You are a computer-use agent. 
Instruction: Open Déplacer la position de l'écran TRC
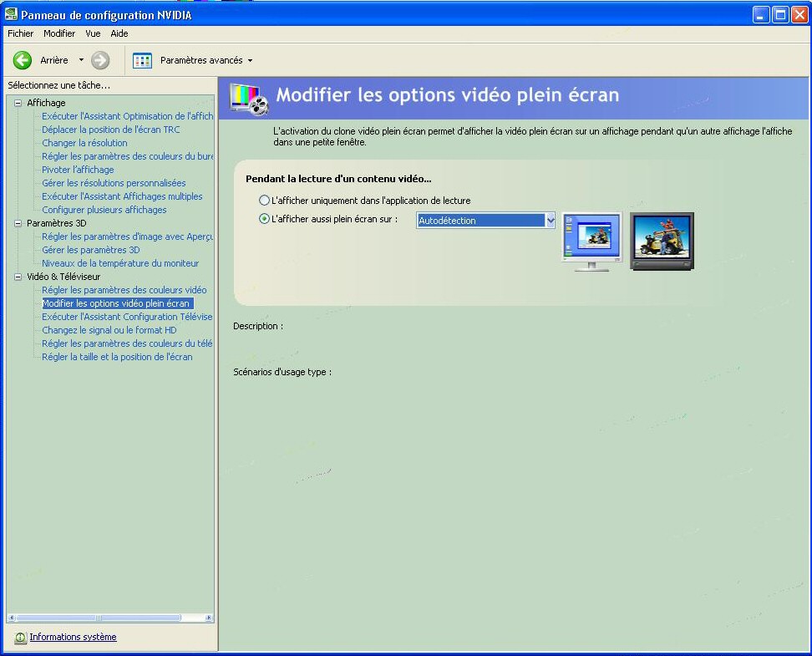click(111, 130)
